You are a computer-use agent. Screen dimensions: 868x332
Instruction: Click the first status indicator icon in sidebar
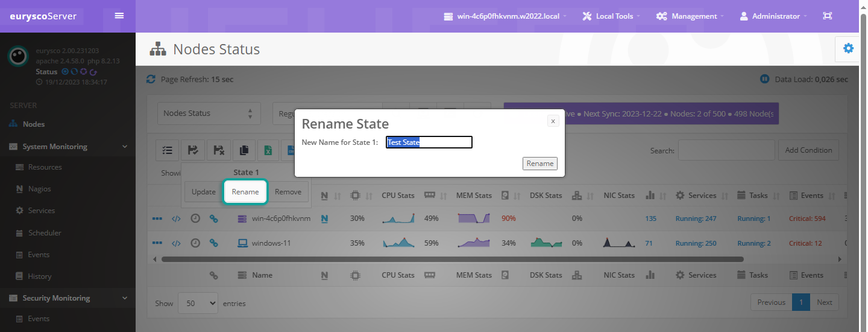tap(65, 71)
